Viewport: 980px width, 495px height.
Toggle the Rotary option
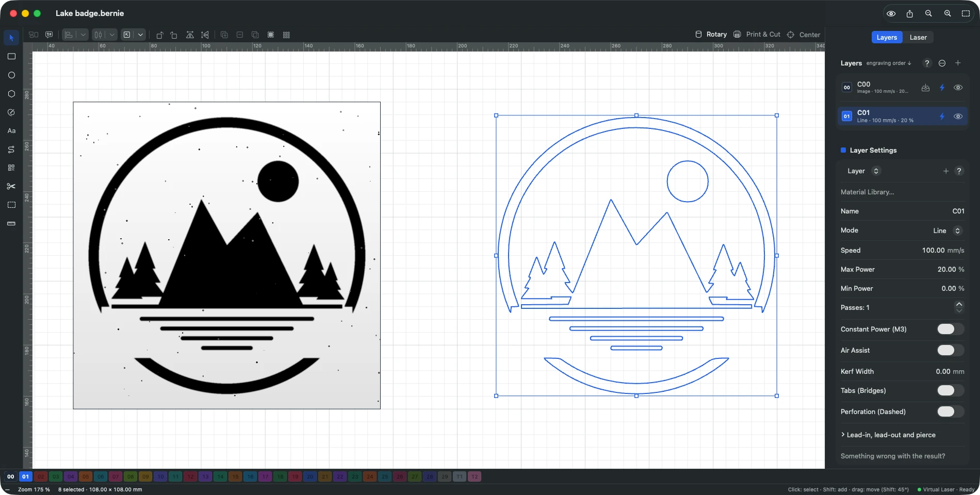[711, 35]
